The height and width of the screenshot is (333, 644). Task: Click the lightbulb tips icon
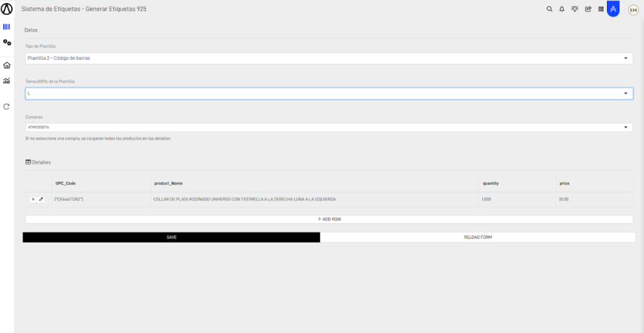tap(575, 9)
